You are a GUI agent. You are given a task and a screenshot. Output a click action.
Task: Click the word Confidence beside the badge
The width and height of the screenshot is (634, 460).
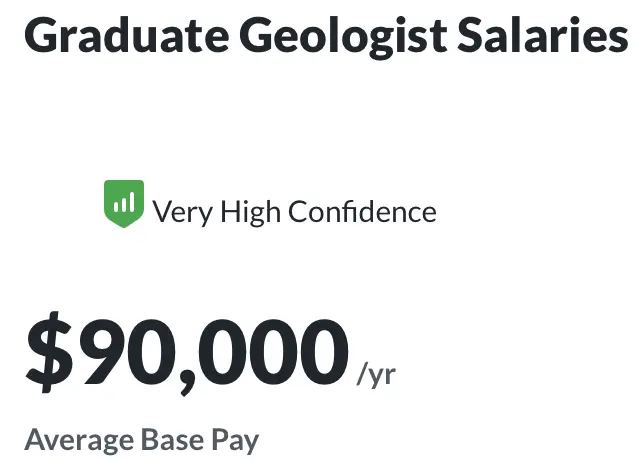coord(362,211)
